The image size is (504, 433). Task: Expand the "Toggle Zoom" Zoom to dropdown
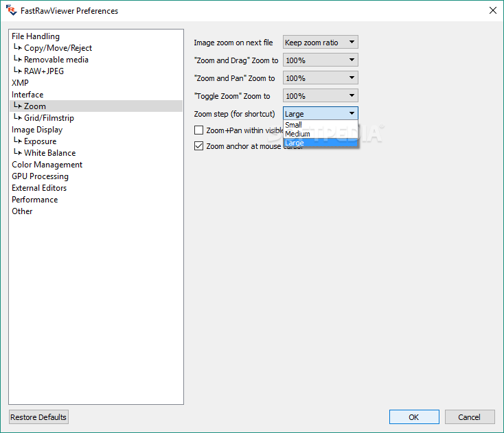(x=321, y=95)
